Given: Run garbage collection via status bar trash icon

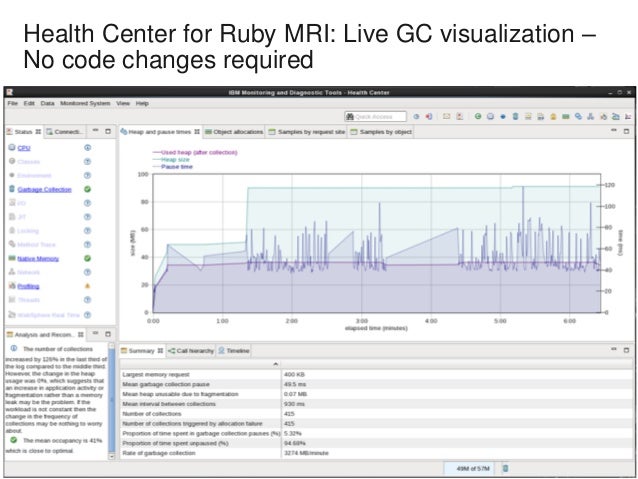Looking at the screenshot, I should pos(505,468).
